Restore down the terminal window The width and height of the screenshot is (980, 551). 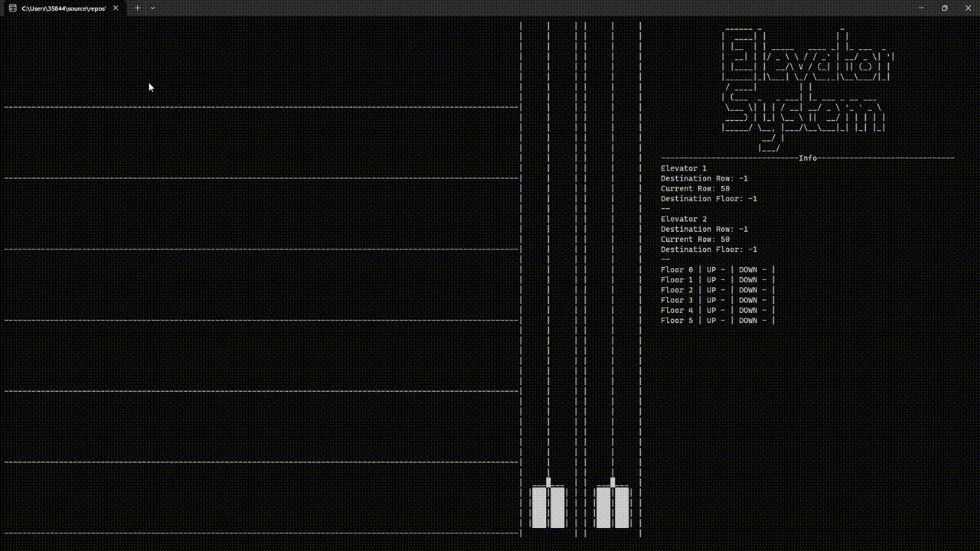tap(944, 8)
